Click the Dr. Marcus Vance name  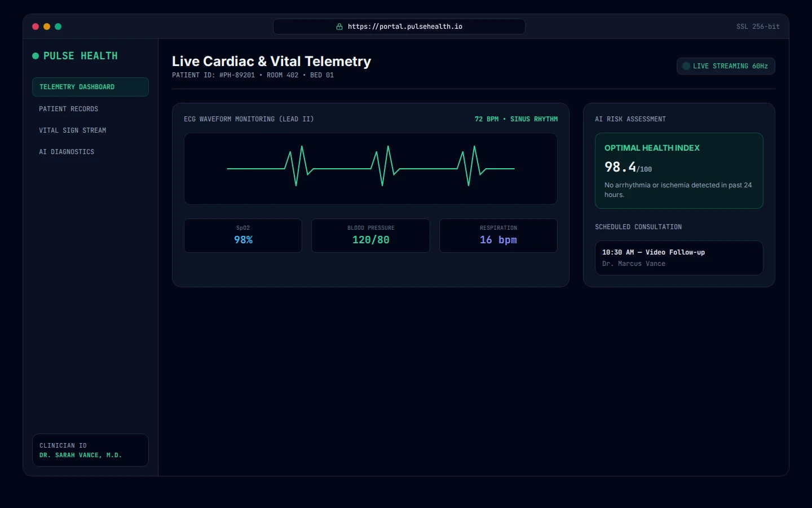click(x=634, y=264)
